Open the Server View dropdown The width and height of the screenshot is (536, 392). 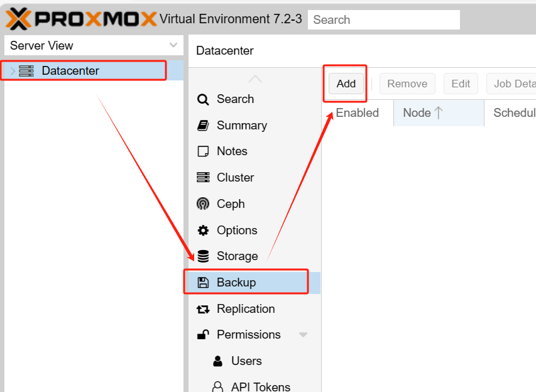pyautogui.click(x=173, y=45)
